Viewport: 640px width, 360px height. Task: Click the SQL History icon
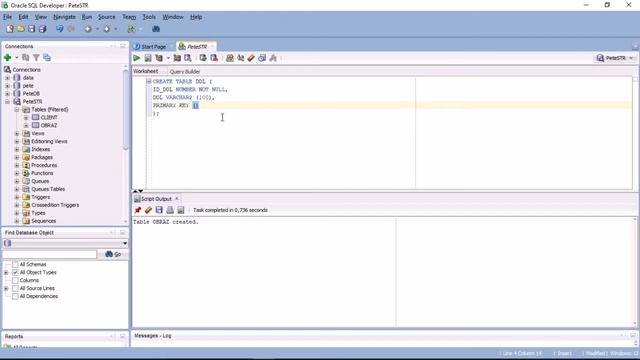coord(262,58)
